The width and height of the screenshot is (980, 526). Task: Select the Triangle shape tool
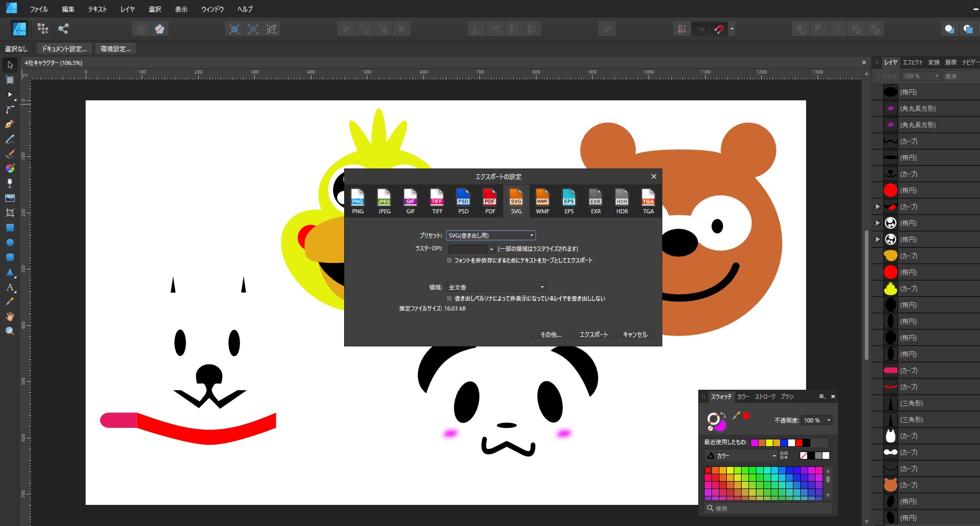tap(10, 272)
